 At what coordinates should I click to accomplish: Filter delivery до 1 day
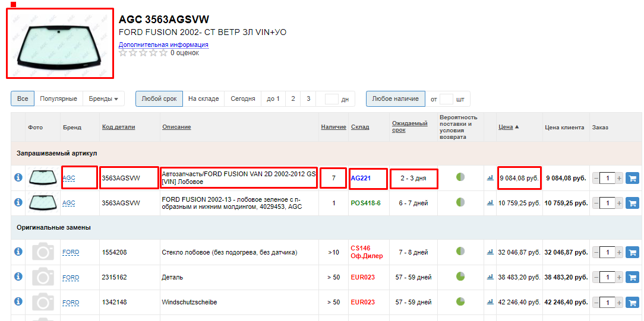(x=273, y=99)
